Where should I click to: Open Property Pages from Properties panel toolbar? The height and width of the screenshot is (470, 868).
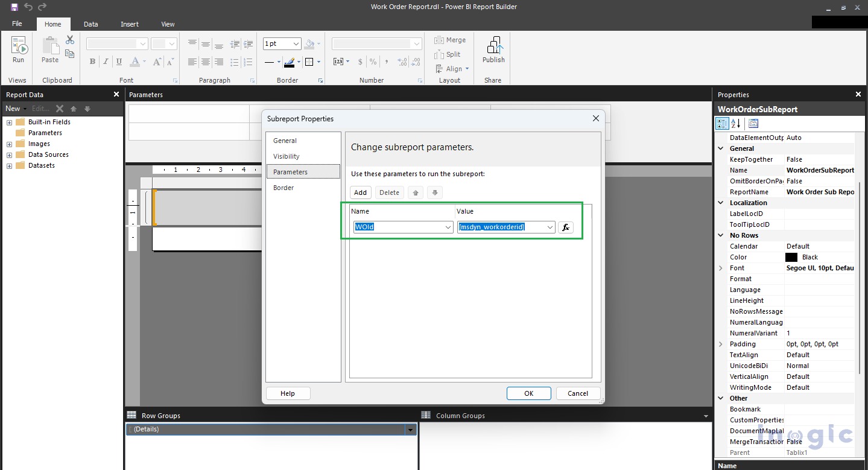point(753,123)
